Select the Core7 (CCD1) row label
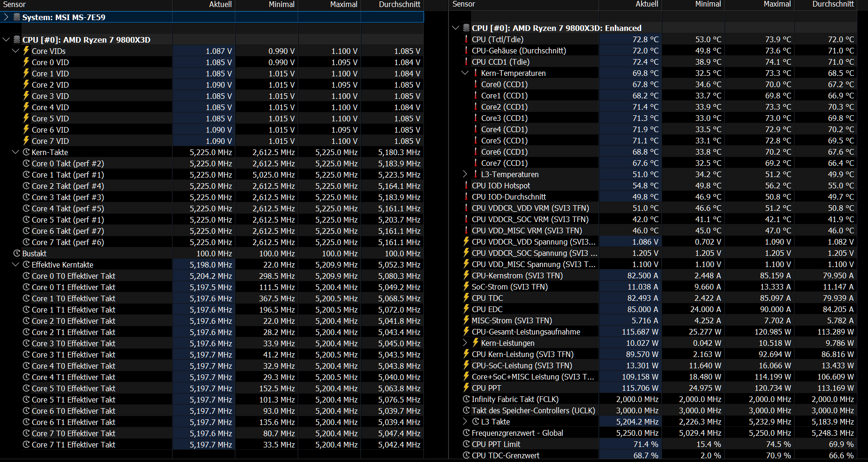The width and height of the screenshot is (868, 462). (x=504, y=163)
